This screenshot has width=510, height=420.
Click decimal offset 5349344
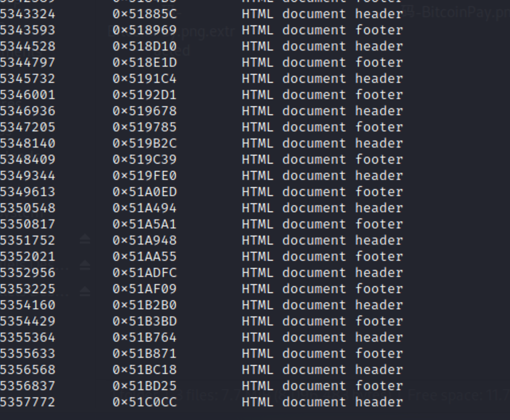click(27, 175)
